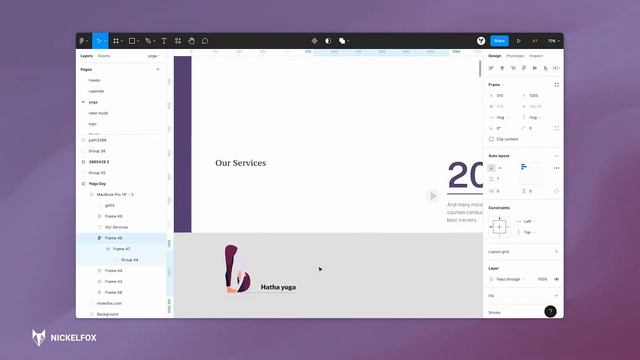Switch to the Inspect tab
This screenshot has width=640, height=360.
[x=536, y=56]
